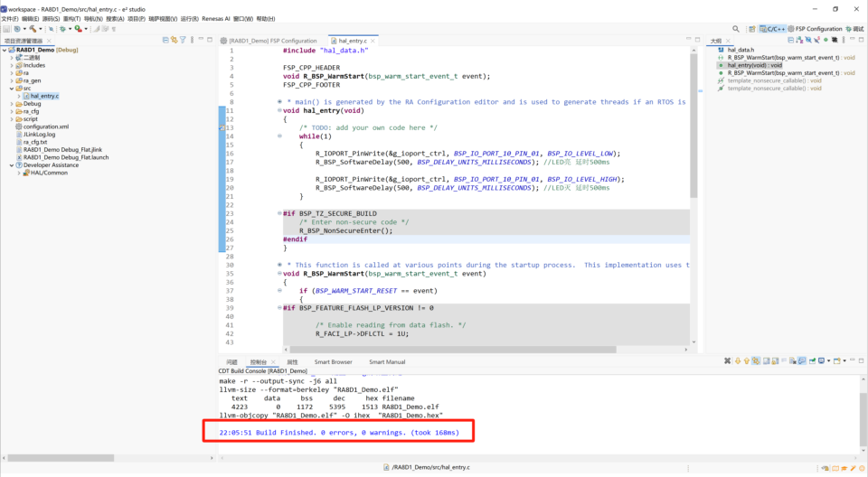Click the green bug Debug icon
Image resolution: width=868 pixels, height=477 pixels.
[x=62, y=29]
